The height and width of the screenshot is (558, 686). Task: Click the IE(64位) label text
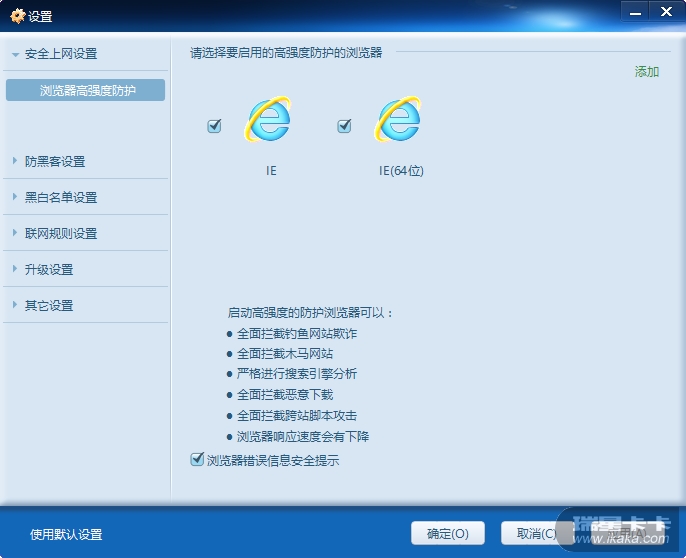pyautogui.click(x=401, y=171)
